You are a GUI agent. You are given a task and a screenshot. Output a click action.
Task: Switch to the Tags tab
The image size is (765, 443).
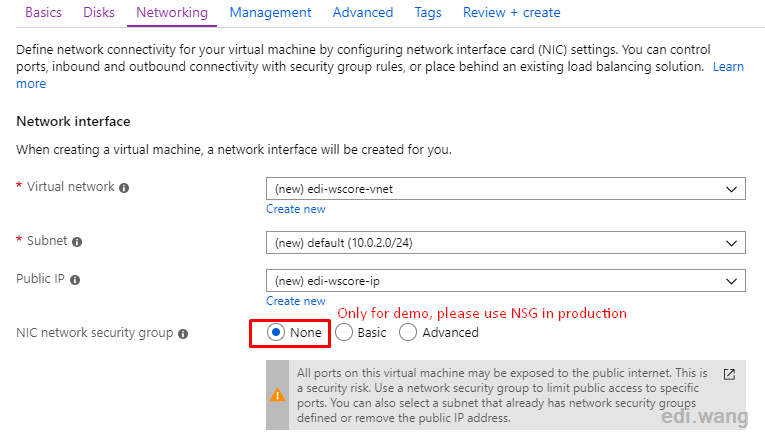click(428, 12)
